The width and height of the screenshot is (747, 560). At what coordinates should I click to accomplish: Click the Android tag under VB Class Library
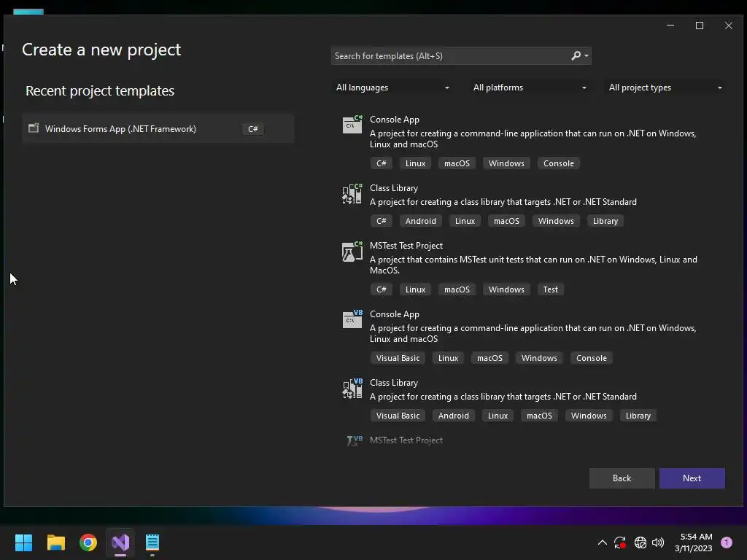tap(454, 416)
